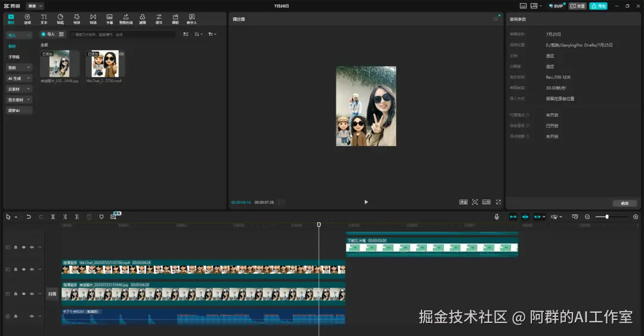This screenshot has height=336, width=644.
Task: Mute the jpg photo track
Action: click(32, 294)
